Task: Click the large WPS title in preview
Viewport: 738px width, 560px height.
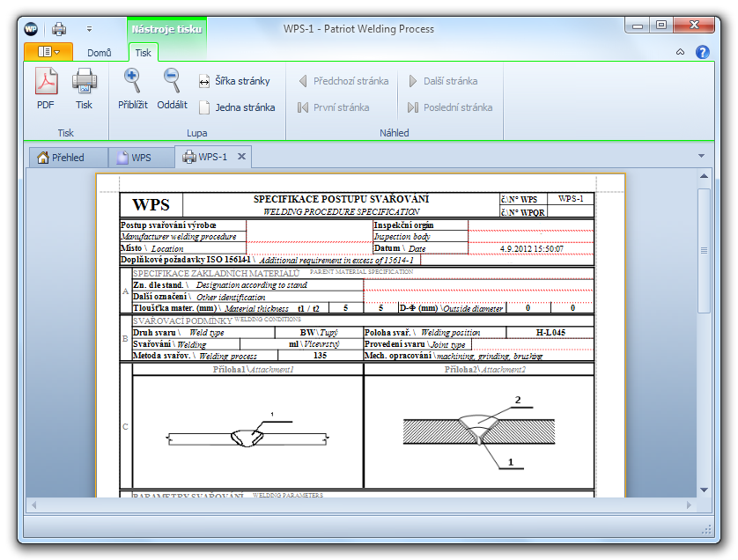Action: (151, 204)
